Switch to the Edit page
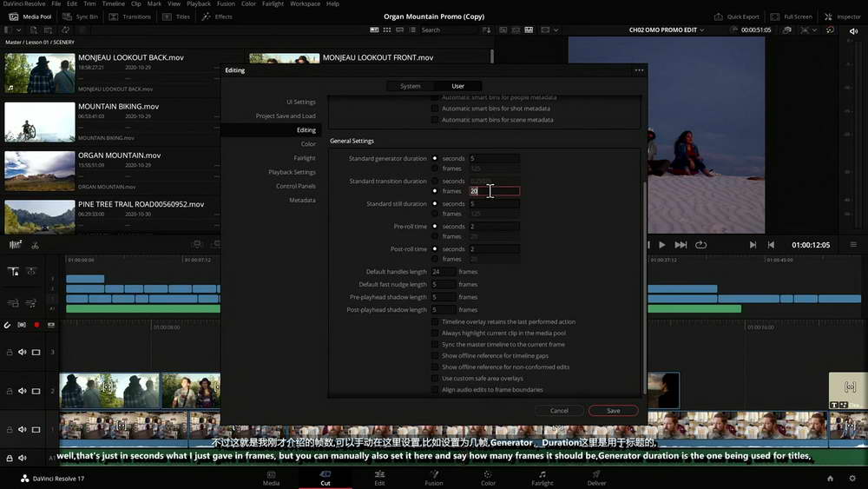Screen dimensions: 868x489 pyautogui.click(x=379, y=478)
